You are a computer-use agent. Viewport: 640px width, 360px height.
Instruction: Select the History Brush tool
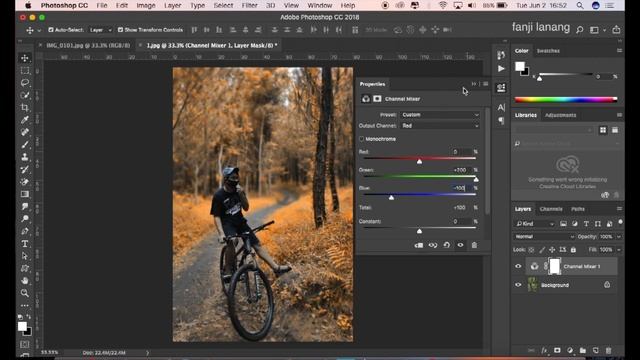point(25,169)
